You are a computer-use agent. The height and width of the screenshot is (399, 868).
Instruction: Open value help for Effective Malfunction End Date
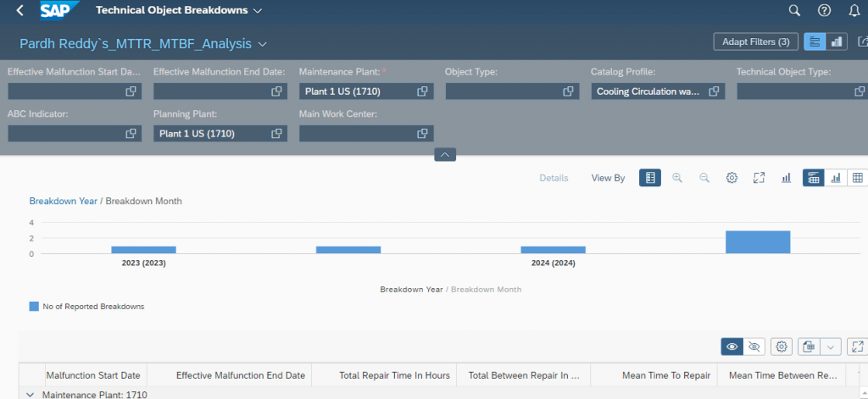276,91
